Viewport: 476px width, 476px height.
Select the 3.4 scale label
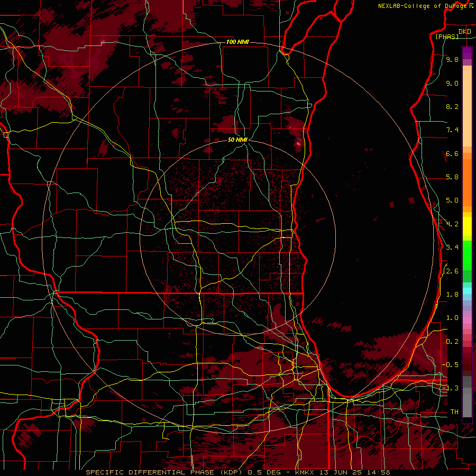point(452,248)
